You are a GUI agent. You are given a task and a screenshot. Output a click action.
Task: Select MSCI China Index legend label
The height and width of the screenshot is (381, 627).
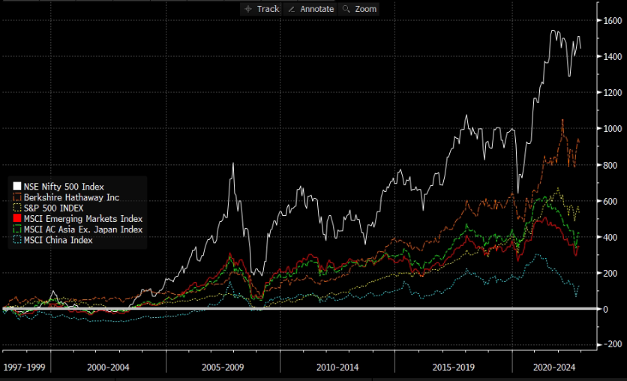pos(58,240)
